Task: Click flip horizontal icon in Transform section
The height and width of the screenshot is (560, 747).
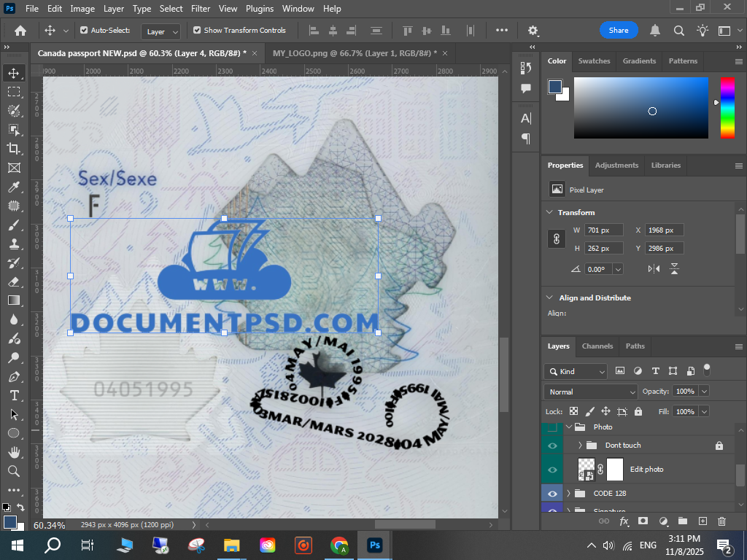Action: click(654, 269)
